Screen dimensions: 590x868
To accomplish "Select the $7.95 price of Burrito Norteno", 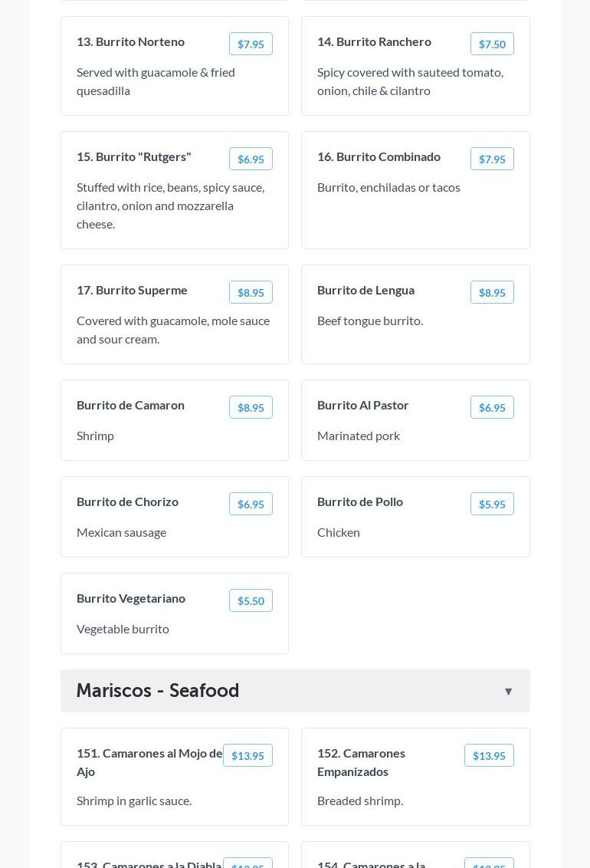I will click(x=251, y=44).
